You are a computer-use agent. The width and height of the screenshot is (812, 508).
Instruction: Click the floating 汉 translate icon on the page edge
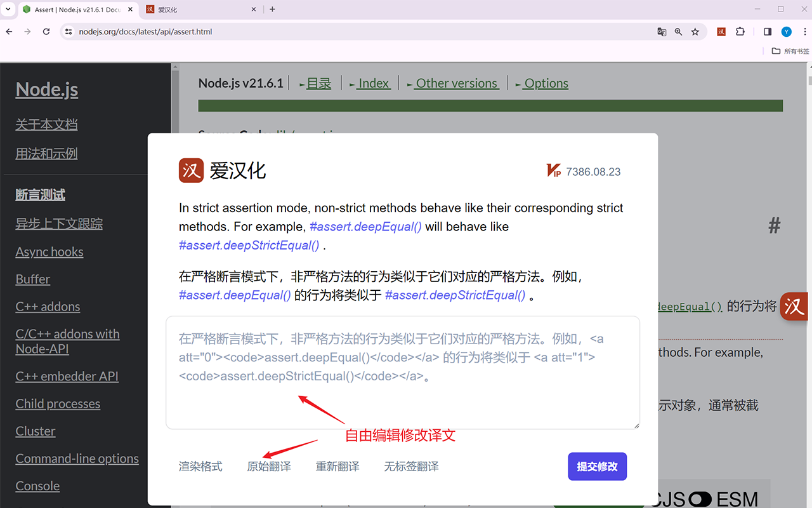point(794,306)
